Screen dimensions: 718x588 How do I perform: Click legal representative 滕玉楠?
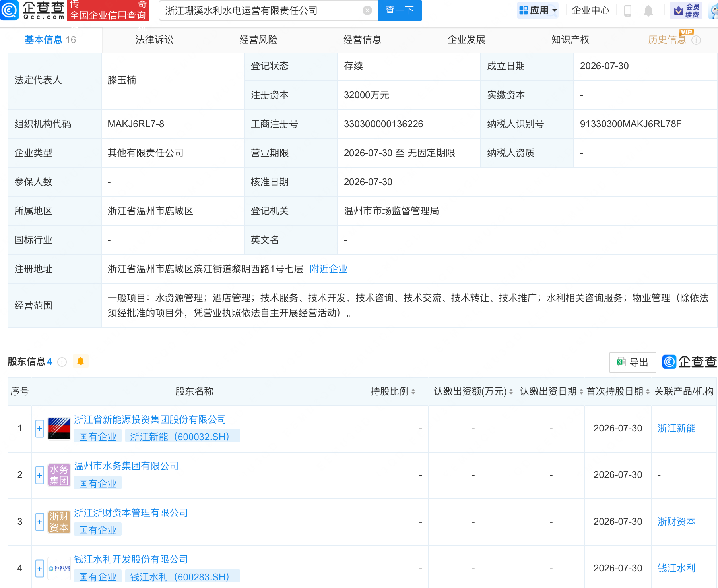(x=122, y=80)
